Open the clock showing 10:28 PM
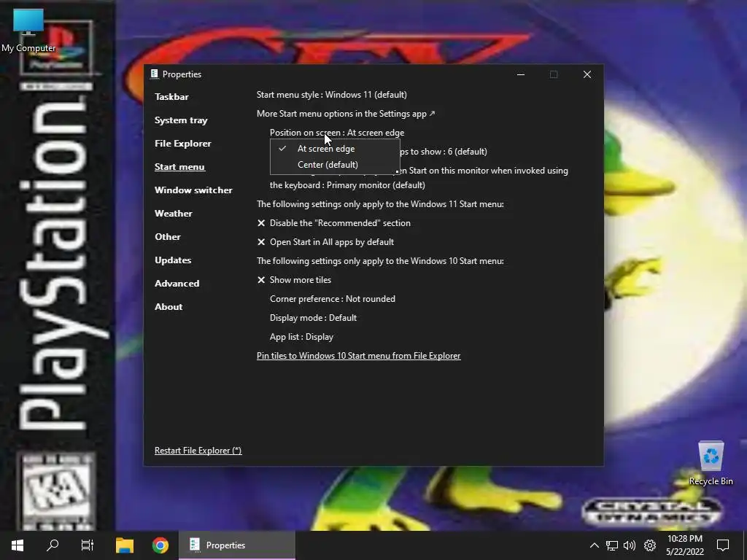Screen dimensions: 747x560 684,545
